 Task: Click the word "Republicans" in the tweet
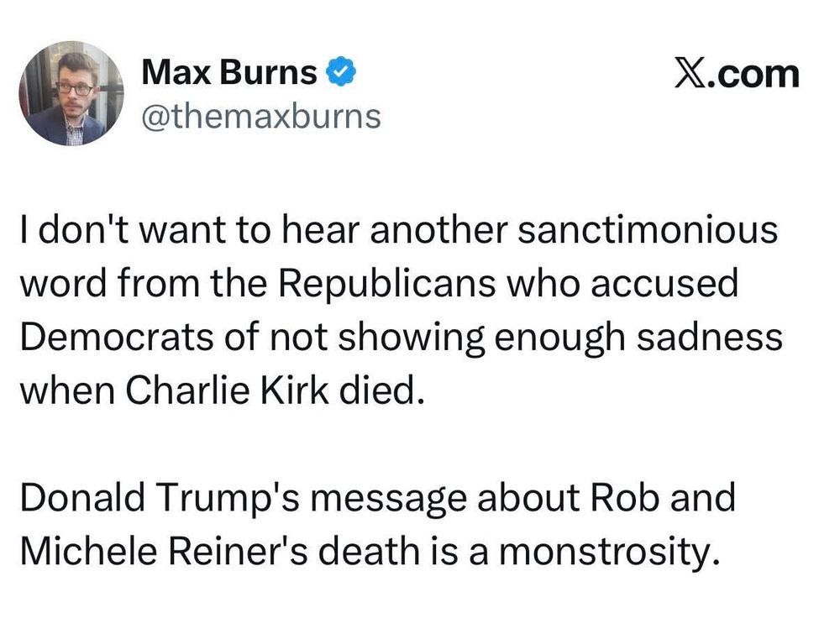(387, 285)
